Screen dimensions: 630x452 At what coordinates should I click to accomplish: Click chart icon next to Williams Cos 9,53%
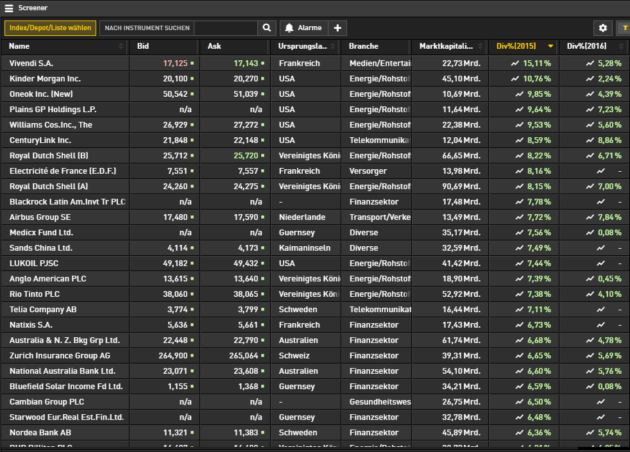519,125
